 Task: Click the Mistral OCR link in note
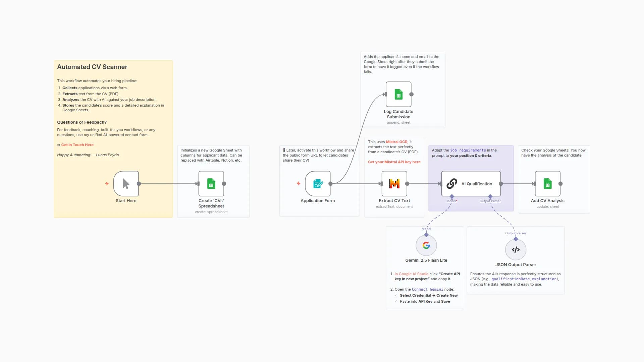tap(396, 142)
